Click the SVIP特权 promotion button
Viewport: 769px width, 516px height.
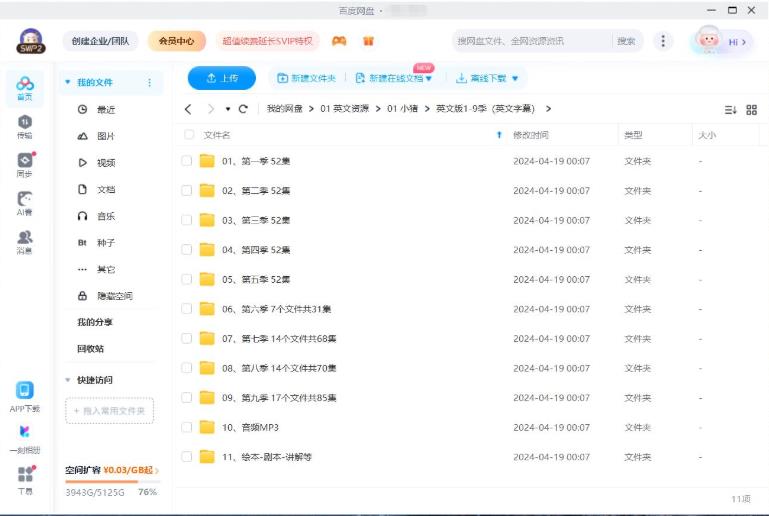pyautogui.click(x=267, y=41)
